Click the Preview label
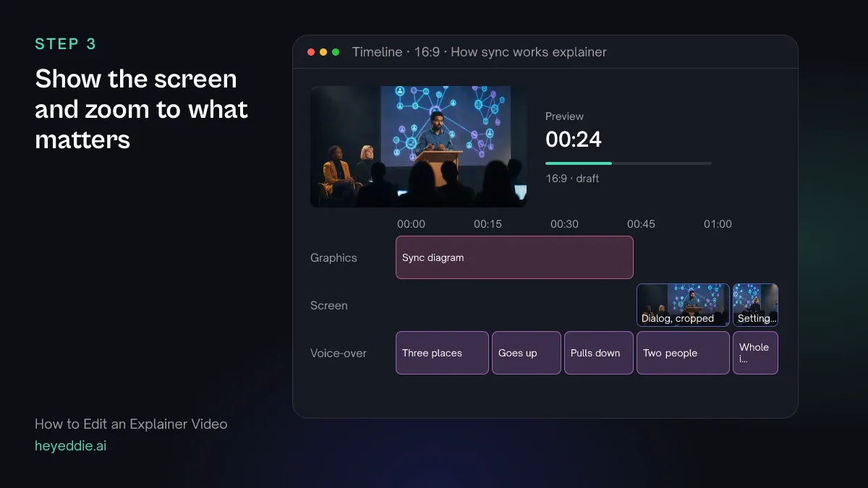This screenshot has height=488, width=868. [564, 116]
